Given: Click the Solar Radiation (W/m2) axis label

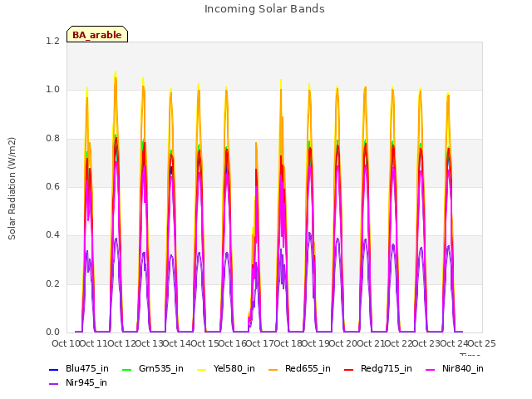Looking at the screenshot, I should point(12,189).
